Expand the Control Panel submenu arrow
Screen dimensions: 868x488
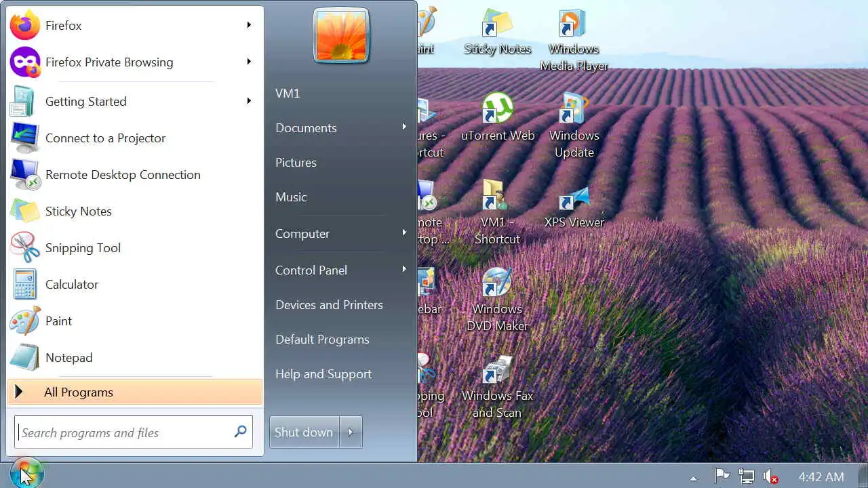404,269
